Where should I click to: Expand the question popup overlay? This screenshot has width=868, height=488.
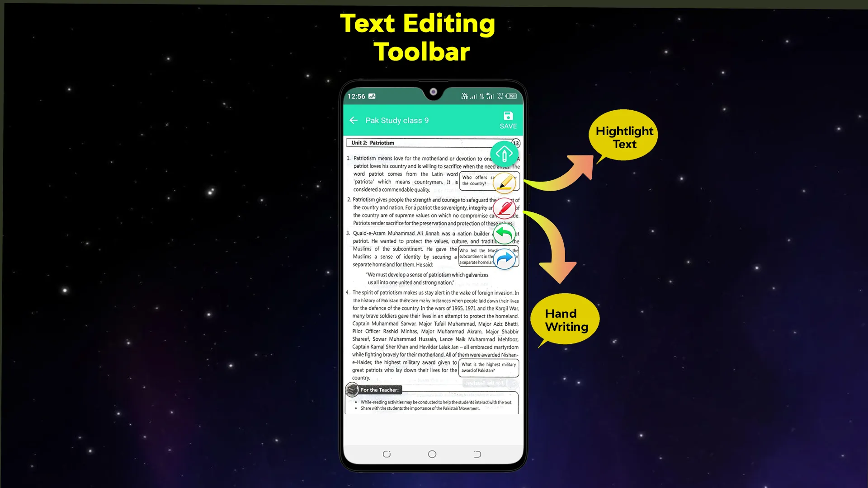(488, 367)
